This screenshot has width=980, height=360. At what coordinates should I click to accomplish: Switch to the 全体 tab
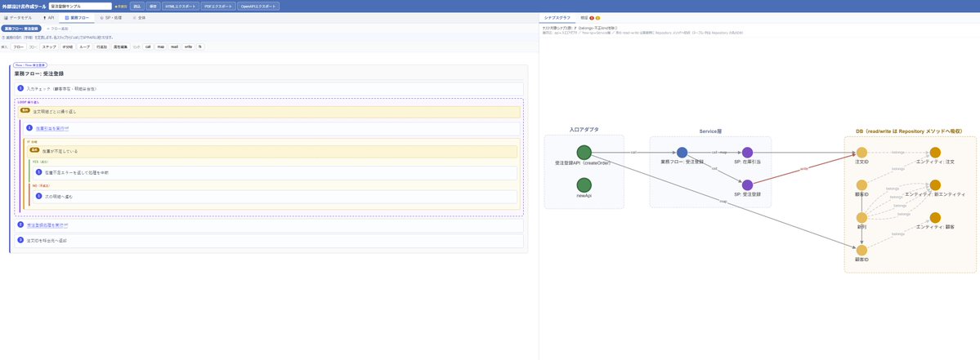click(140, 18)
